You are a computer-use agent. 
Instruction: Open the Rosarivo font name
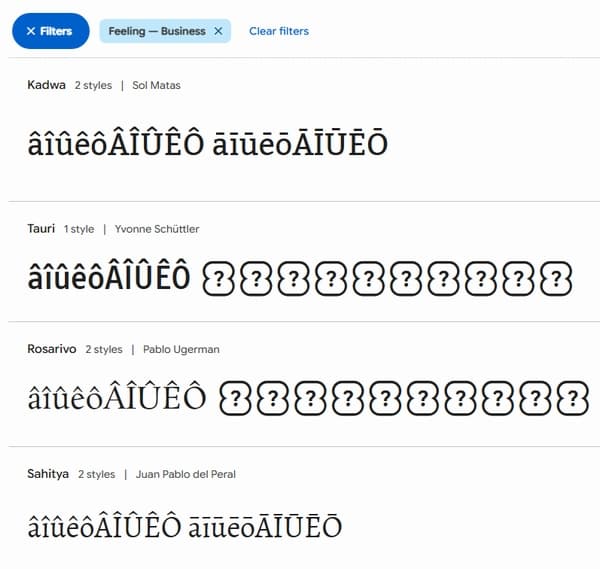51,349
